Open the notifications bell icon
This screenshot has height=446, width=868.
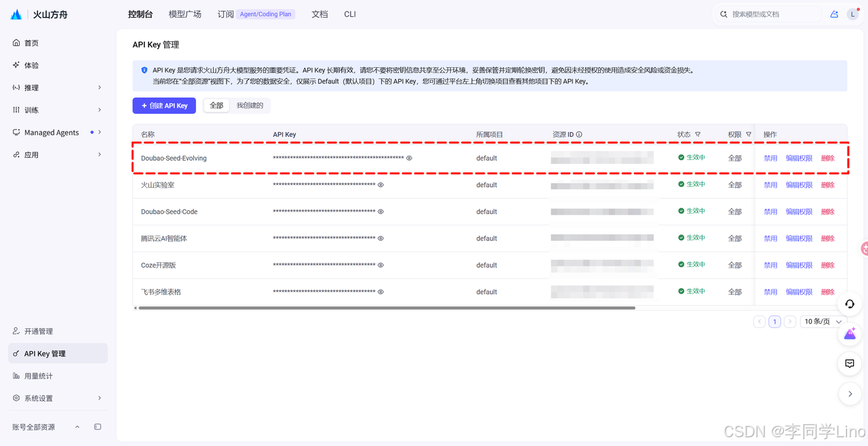[x=834, y=14]
